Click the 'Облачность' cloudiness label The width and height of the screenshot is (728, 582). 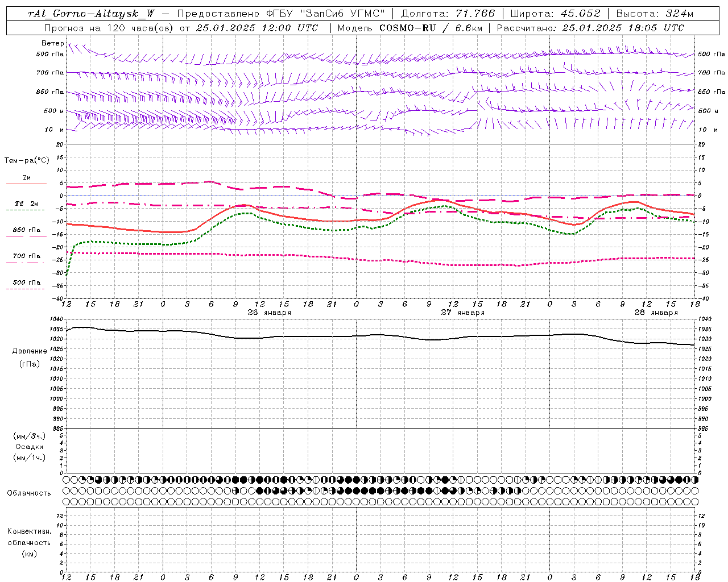tap(29, 493)
